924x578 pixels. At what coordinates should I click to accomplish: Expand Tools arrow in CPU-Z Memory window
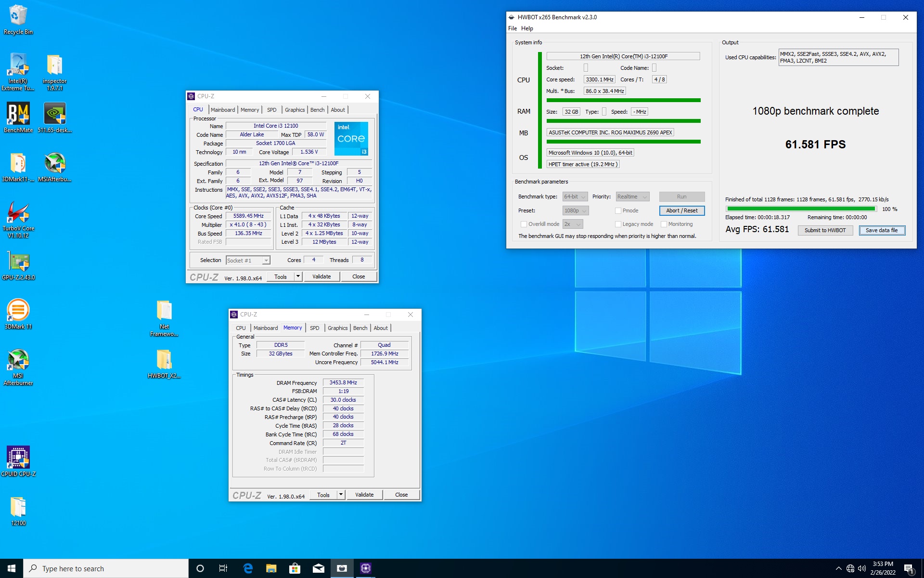pos(341,495)
